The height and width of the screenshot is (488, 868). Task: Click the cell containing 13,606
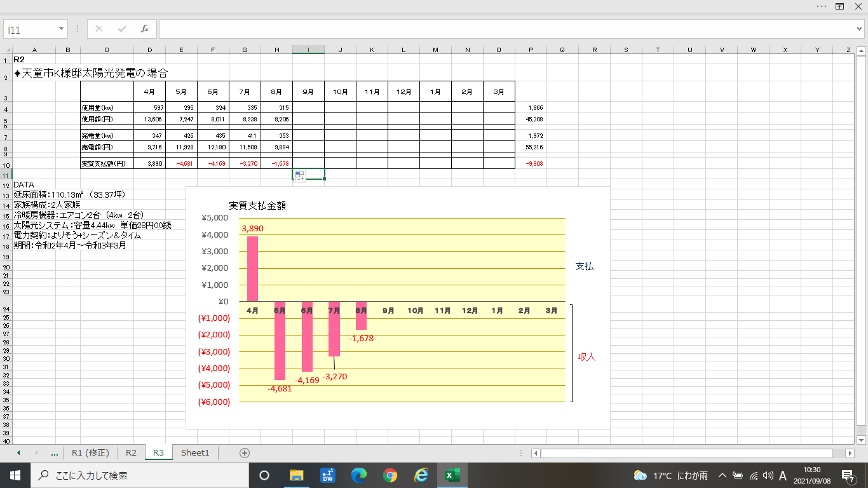click(149, 119)
